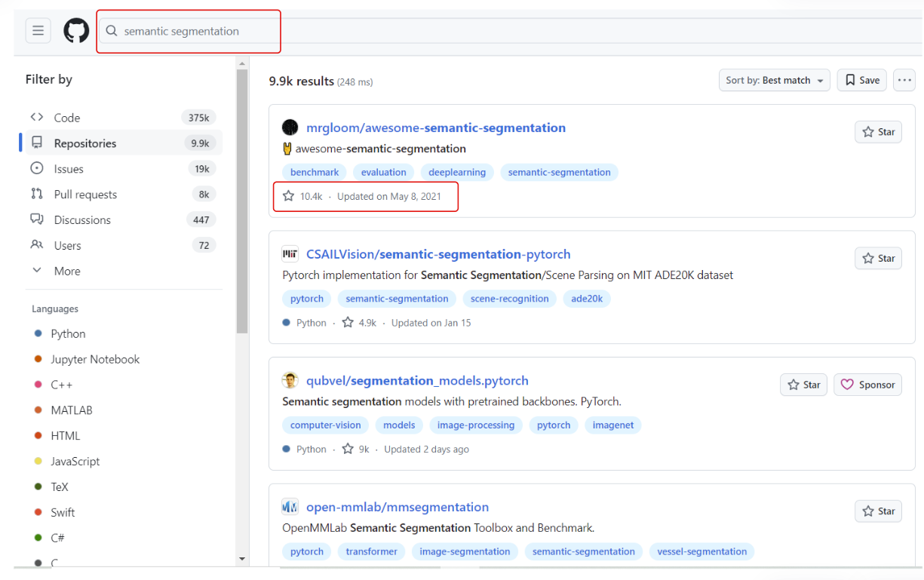
Task: Filter by C++ language
Action: (54, 385)
